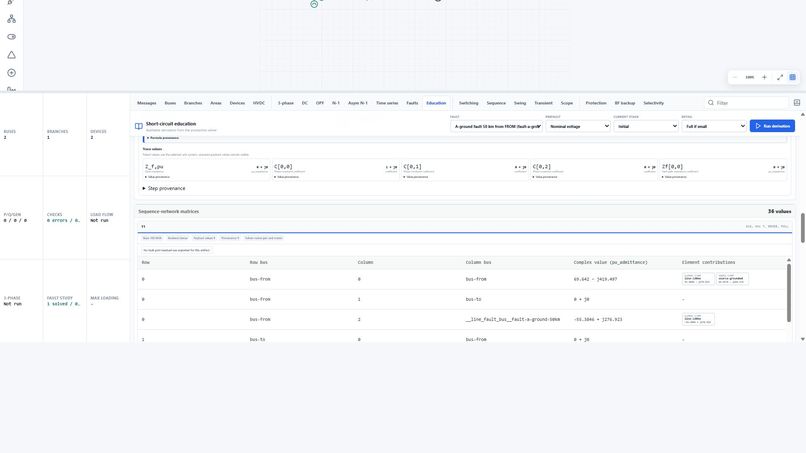This screenshot has width=806, height=453.
Task: Expand the Step provenance disclosure
Action: [x=164, y=188]
